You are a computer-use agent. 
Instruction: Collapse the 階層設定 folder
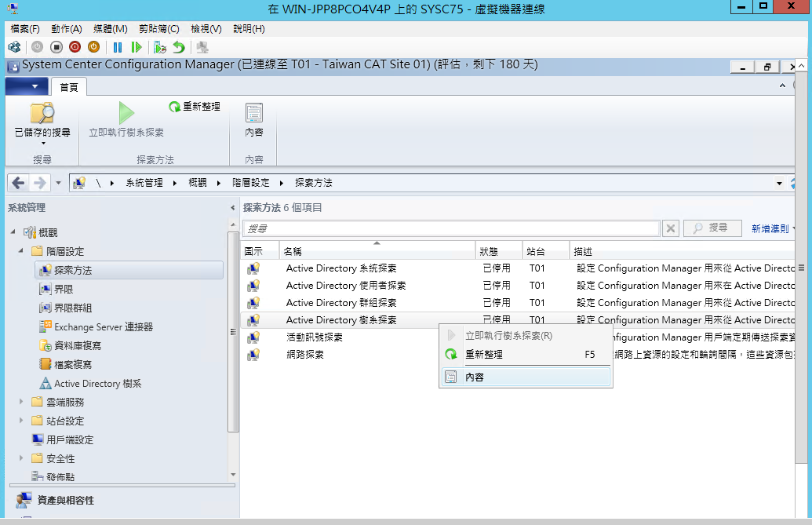click(21, 250)
